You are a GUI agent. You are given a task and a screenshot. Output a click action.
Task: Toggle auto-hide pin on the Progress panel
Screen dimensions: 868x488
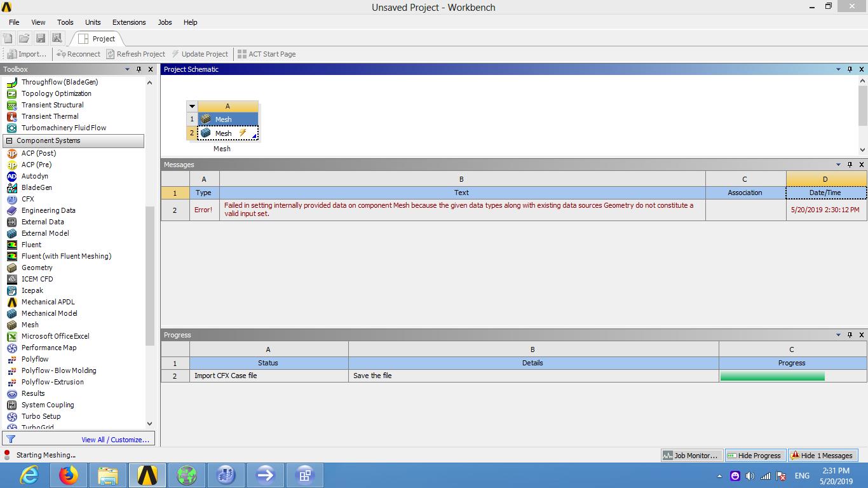coord(850,335)
